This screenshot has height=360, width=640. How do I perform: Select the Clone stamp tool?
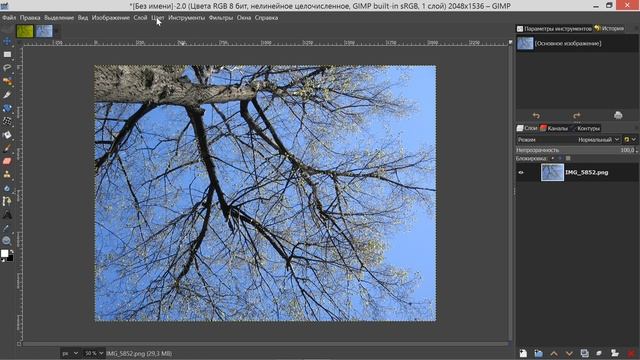coord(7,175)
